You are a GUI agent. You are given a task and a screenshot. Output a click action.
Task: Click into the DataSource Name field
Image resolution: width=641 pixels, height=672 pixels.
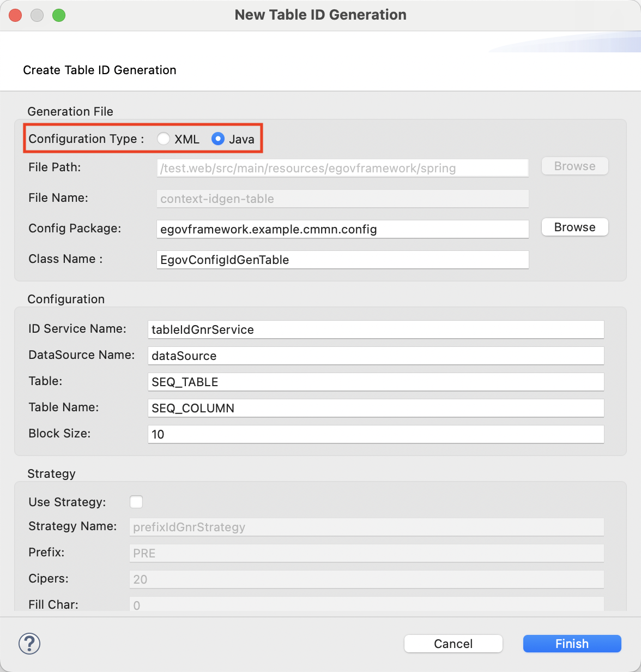click(x=376, y=356)
